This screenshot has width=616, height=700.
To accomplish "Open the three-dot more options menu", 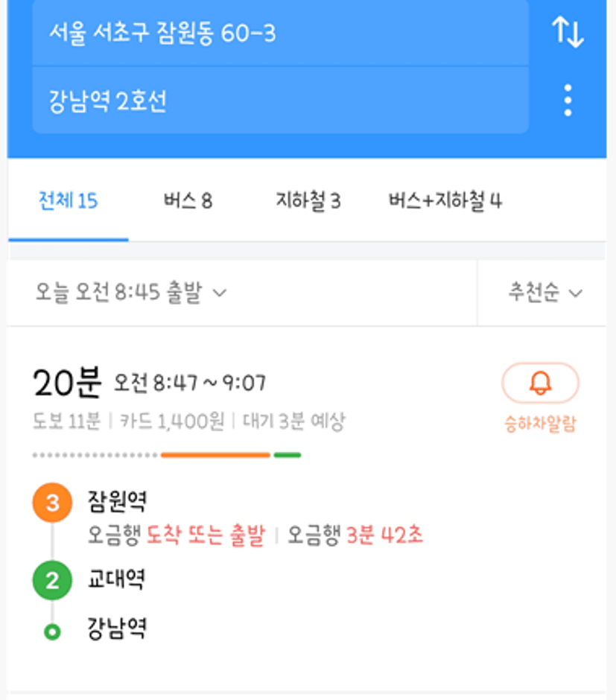I will (568, 100).
